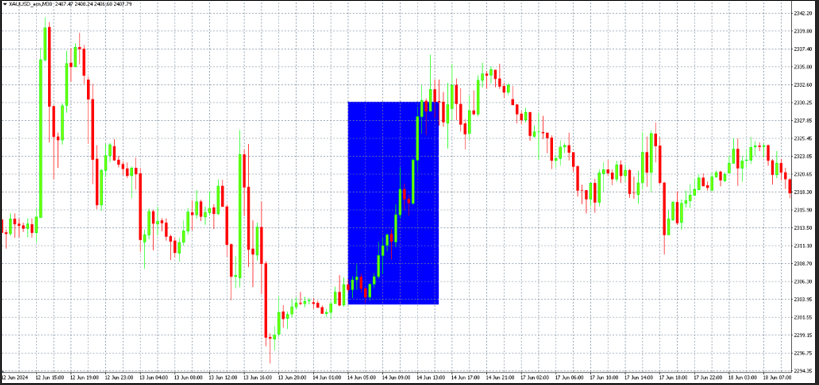Click the triangle arrow before the XAUUSD symbol title
Screen dimensions: 819x385
point(4,4)
